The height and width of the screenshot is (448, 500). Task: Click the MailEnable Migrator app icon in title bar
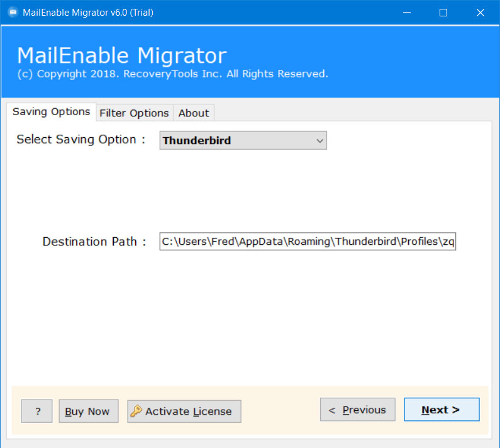click(x=13, y=13)
